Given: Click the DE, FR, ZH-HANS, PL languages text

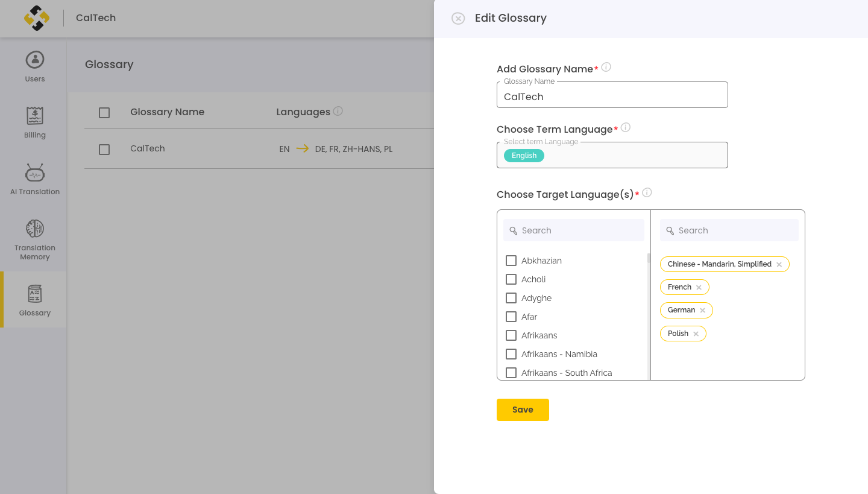Looking at the screenshot, I should [x=354, y=149].
